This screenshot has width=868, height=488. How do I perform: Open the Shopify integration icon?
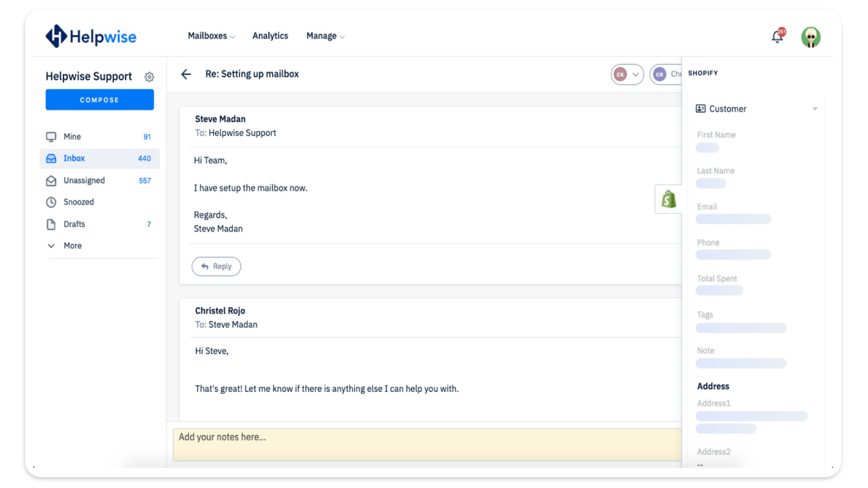pyautogui.click(x=668, y=200)
